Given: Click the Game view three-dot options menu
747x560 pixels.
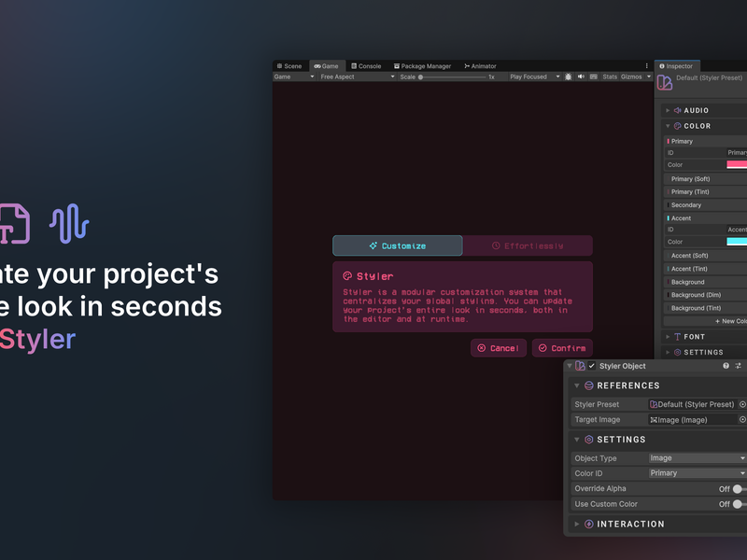Looking at the screenshot, I should point(646,66).
